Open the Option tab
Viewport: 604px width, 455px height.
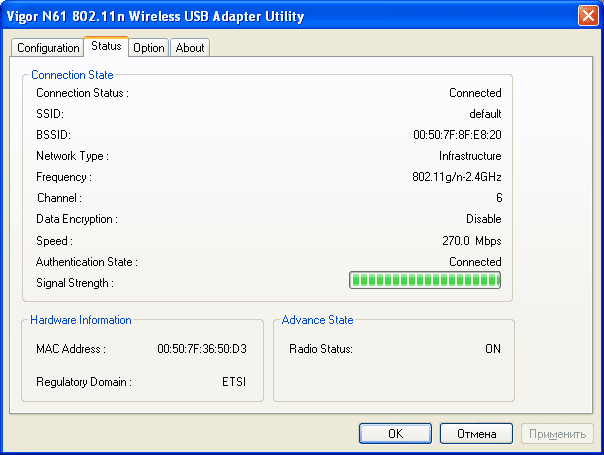148,48
